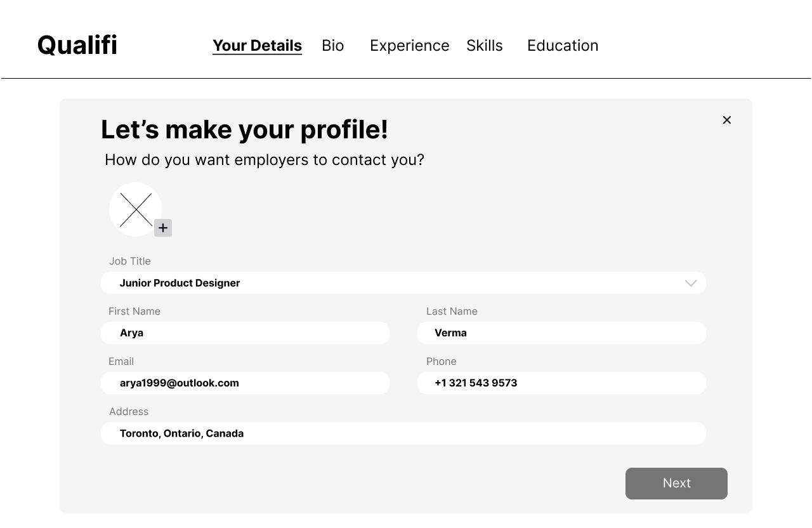This screenshot has height=528, width=812.
Task: Open the Experience tab
Action: (x=409, y=46)
